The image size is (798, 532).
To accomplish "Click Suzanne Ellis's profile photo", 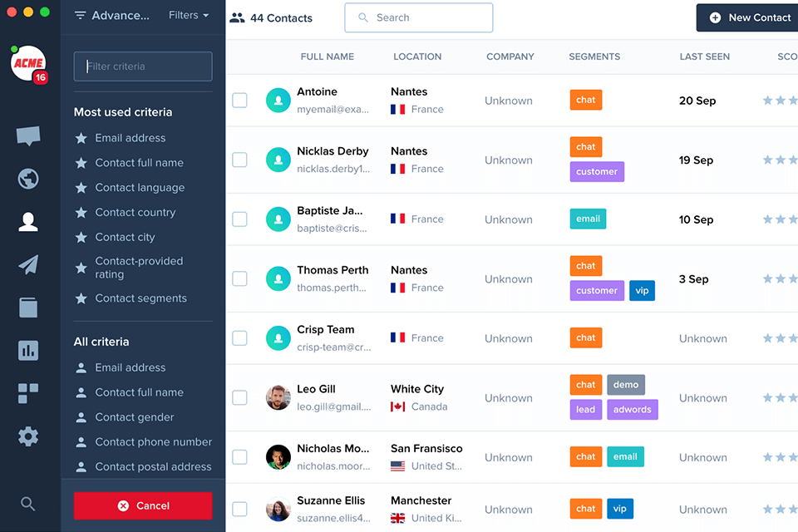I will [278, 509].
